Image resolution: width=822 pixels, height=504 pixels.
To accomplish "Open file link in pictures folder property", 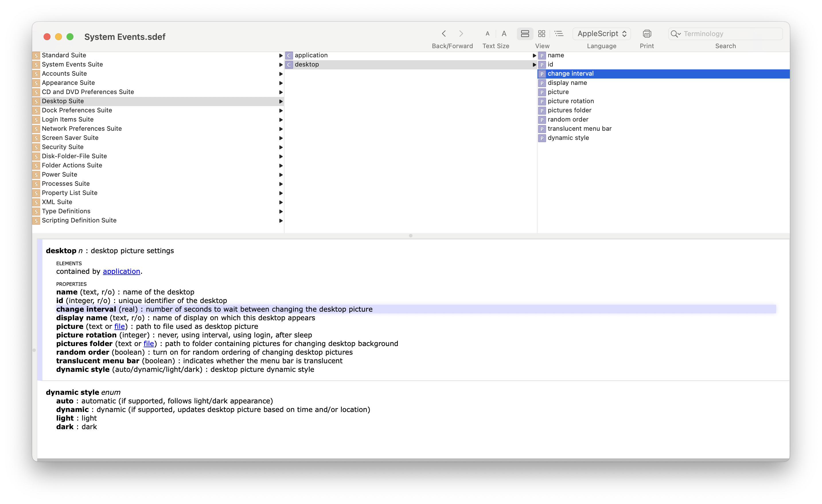I will coord(149,344).
